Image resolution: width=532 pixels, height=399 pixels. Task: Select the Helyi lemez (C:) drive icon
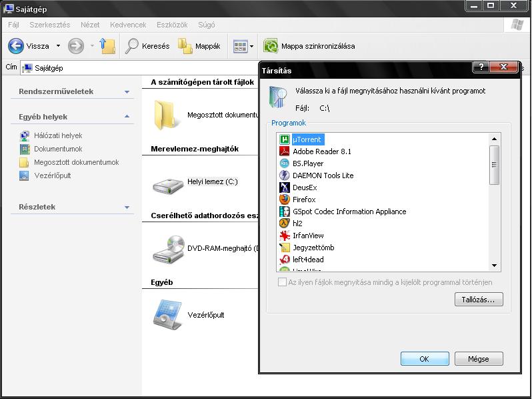click(x=168, y=185)
